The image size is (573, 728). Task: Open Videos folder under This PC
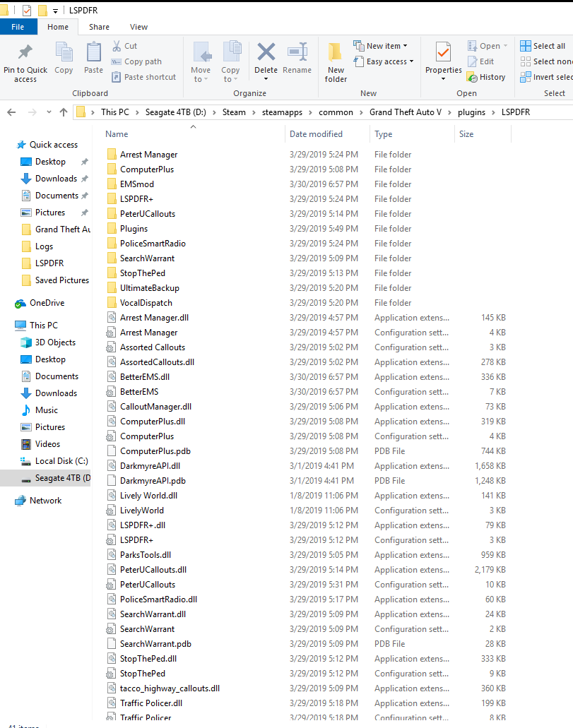click(40, 444)
